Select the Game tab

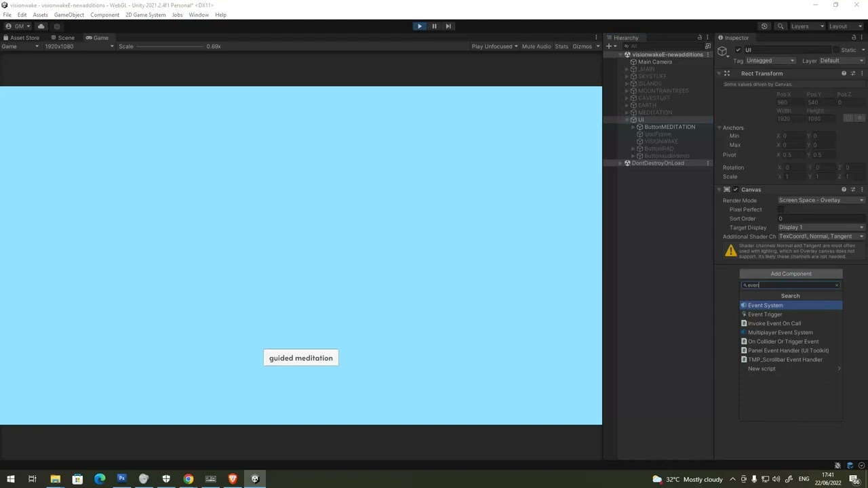tap(97, 38)
